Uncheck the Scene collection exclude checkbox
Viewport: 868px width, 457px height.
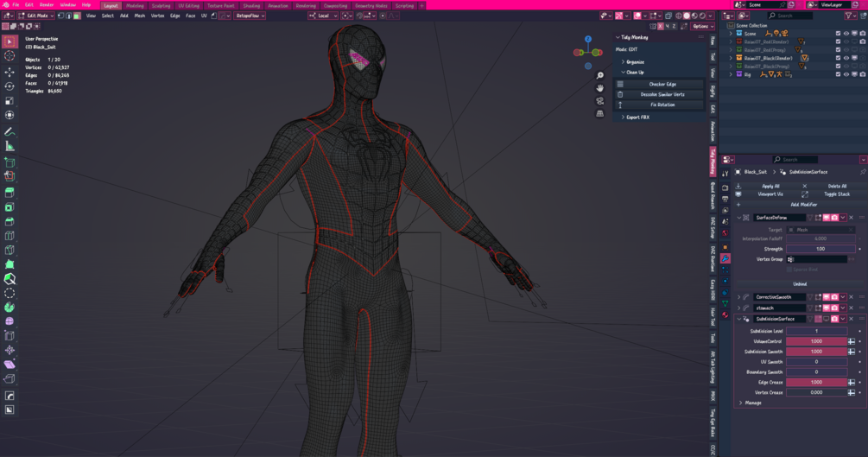pos(838,34)
